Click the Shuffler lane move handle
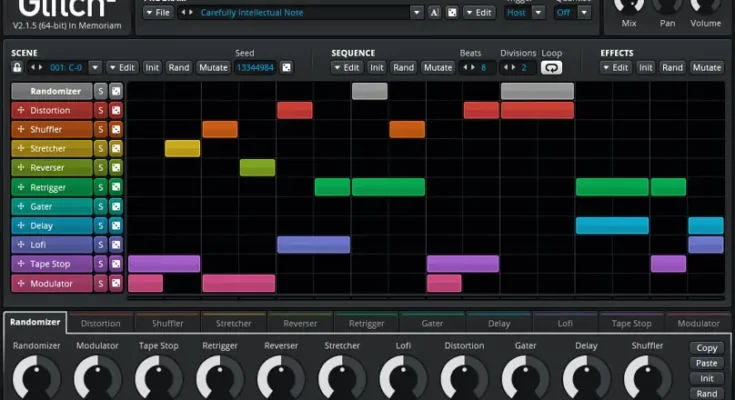The height and width of the screenshot is (400, 735). (x=21, y=129)
